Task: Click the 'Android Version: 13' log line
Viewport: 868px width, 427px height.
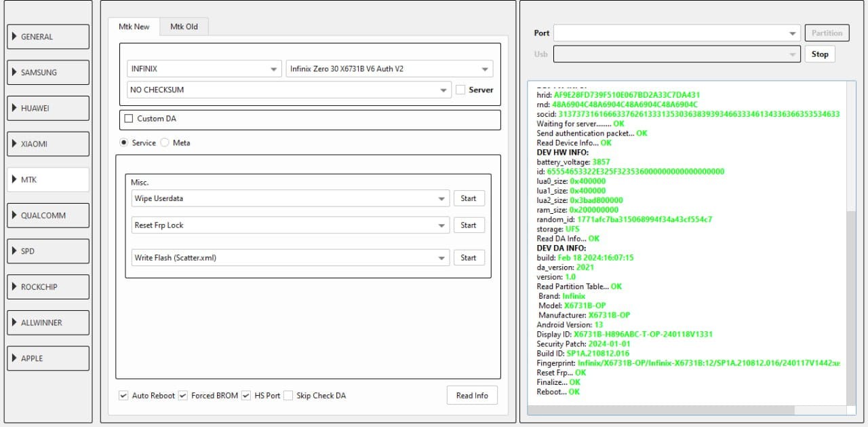Action: 570,325
